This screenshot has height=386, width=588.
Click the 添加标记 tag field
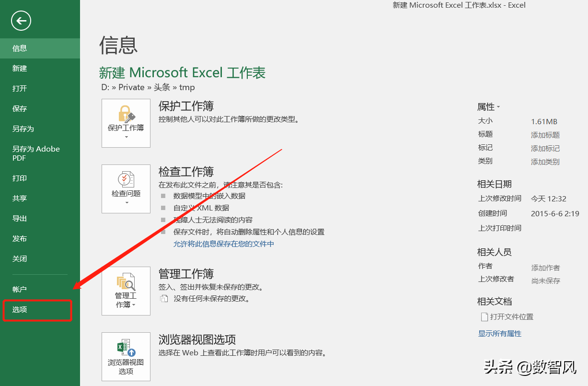point(545,149)
